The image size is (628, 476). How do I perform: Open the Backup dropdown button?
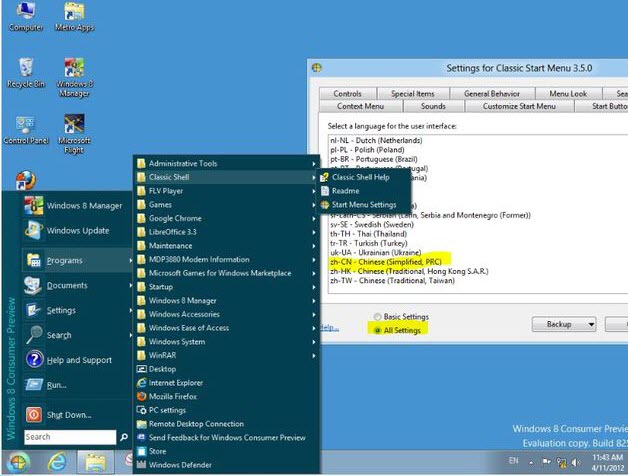(564, 325)
